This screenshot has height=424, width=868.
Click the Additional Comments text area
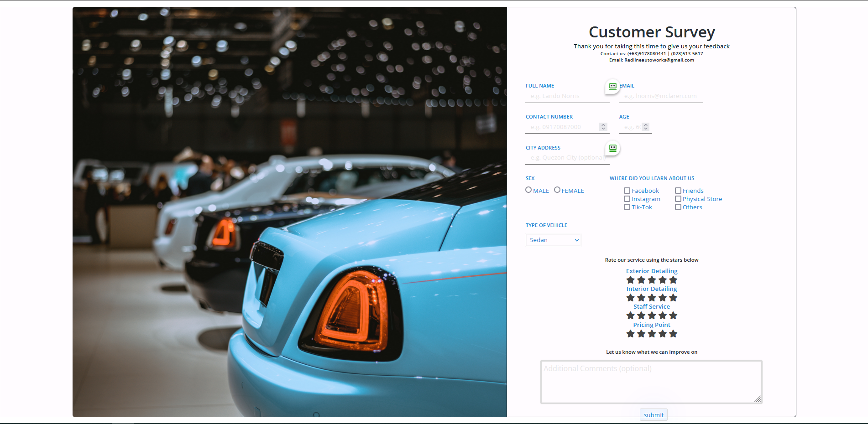(651, 382)
